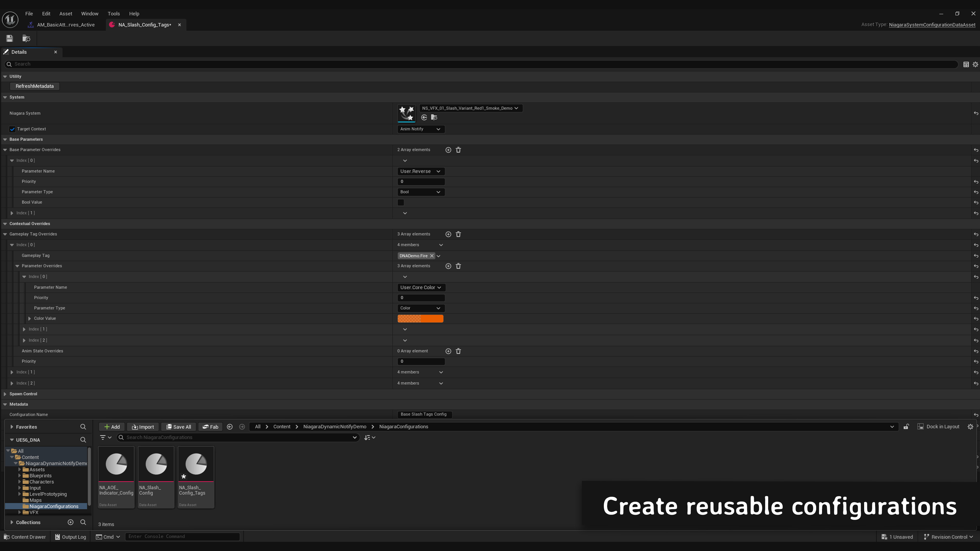This screenshot has width=980, height=551.
Task: Click the filter funnel icon in content browser
Action: [103, 437]
